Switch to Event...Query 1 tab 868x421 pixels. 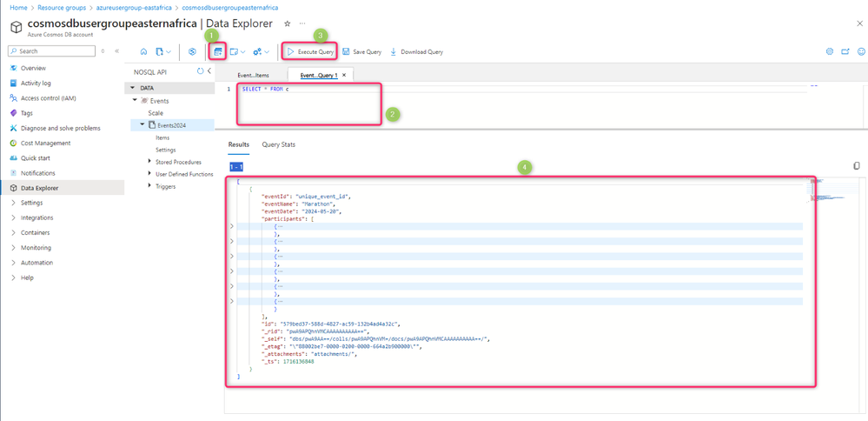(318, 75)
